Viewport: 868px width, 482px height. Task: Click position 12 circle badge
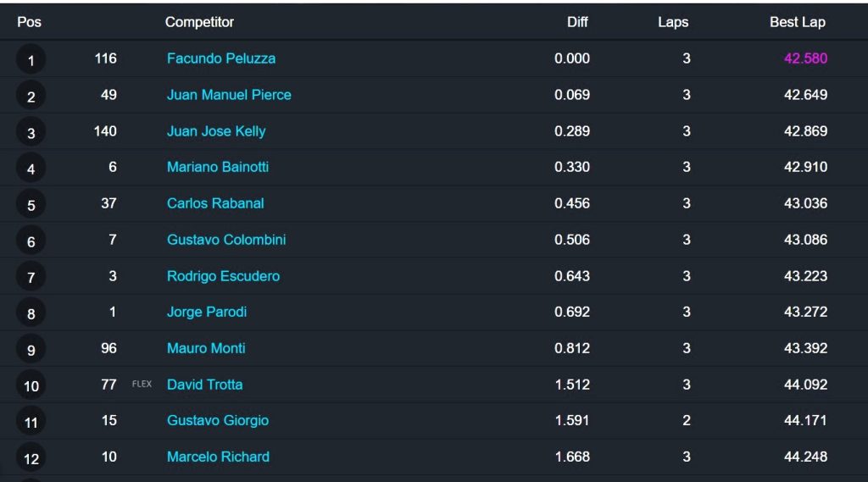tap(31, 458)
